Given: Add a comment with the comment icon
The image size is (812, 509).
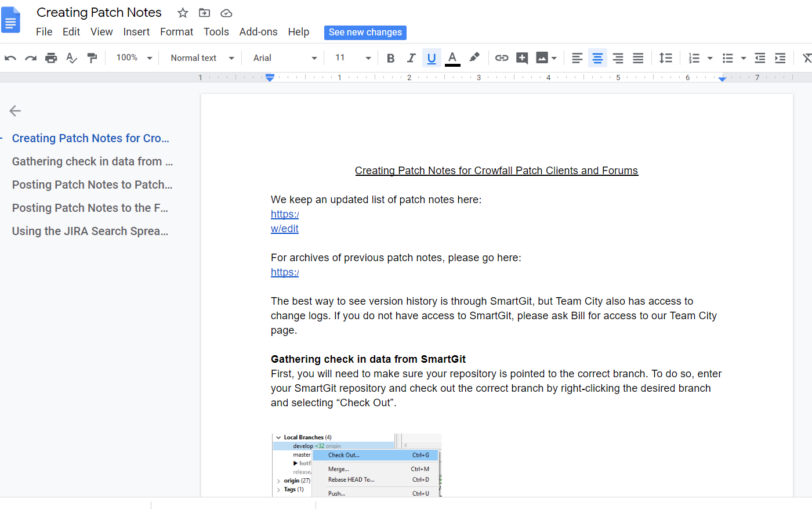Looking at the screenshot, I should [521, 57].
